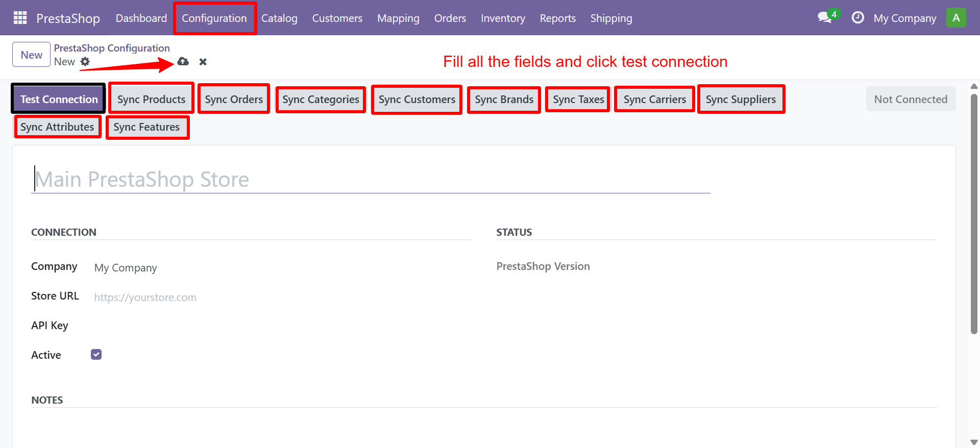Image resolution: width=980 pixels, height=448 pixels.
Task: Open the Inventory menu
Action: coord(503,18)
